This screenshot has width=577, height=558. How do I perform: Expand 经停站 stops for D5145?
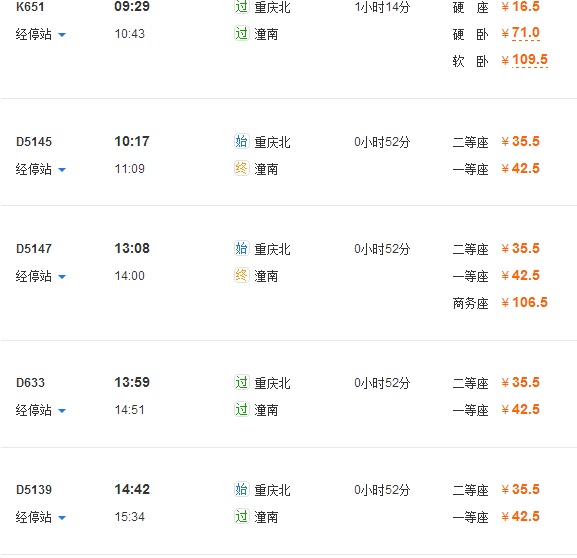click(41, 169)
